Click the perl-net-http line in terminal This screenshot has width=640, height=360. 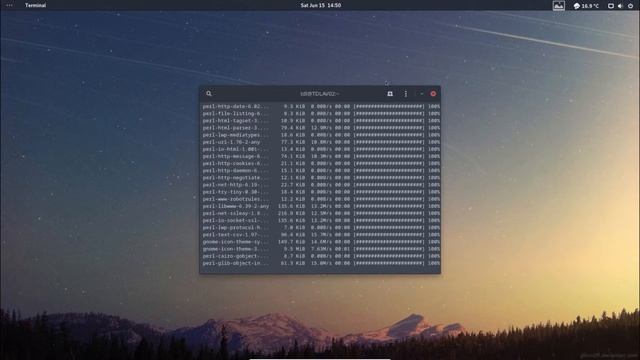[321, 185]
